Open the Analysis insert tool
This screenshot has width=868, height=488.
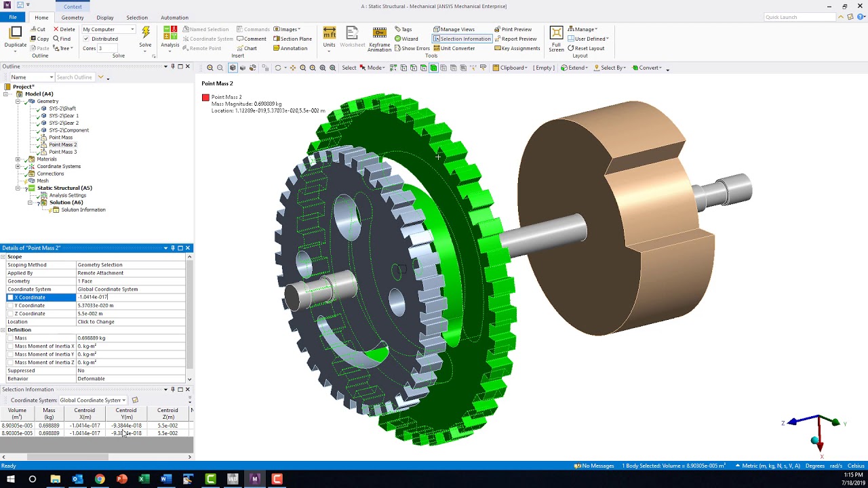[170, 38]
